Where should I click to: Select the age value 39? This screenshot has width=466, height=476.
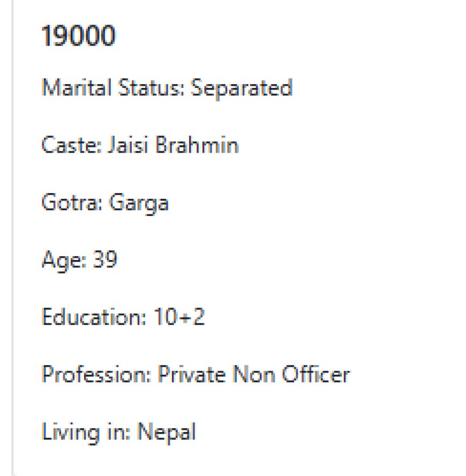(105, 259)
